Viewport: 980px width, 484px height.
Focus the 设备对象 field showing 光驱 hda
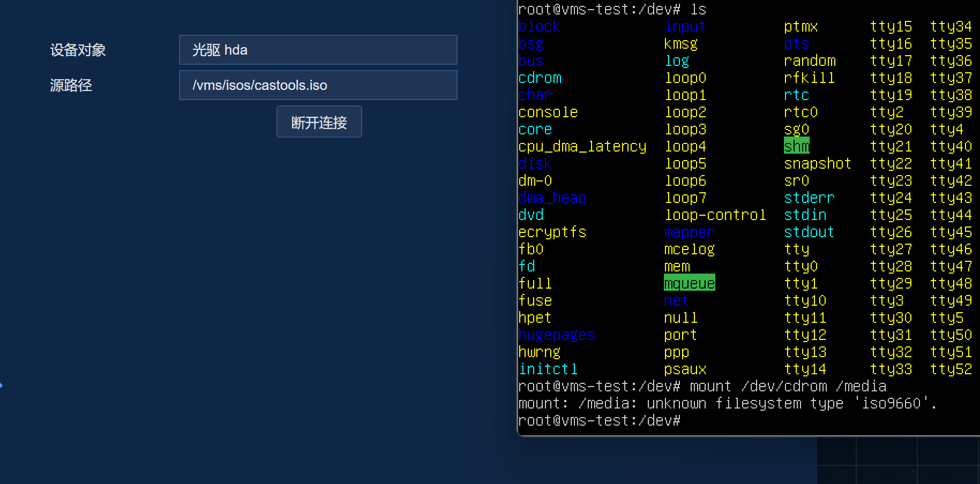tap(318, 50)
